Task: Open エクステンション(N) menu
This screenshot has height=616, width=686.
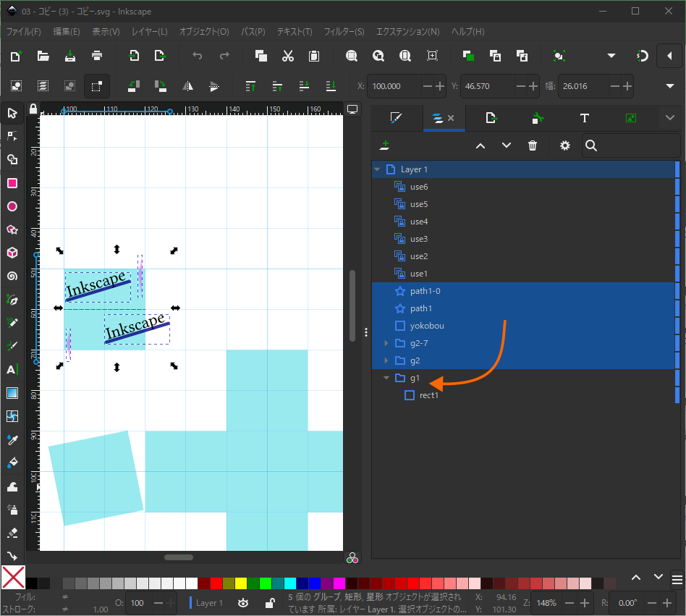Action: pyautogui.click(x=407, y=32)
